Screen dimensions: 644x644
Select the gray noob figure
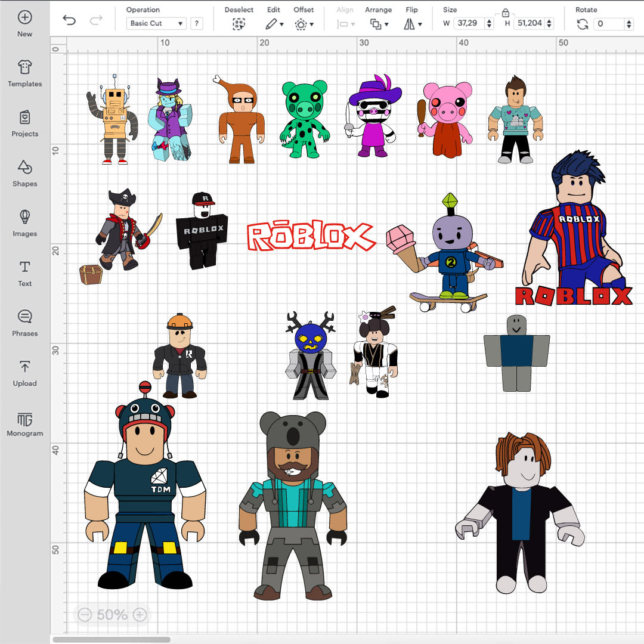(x=516, y=353)
